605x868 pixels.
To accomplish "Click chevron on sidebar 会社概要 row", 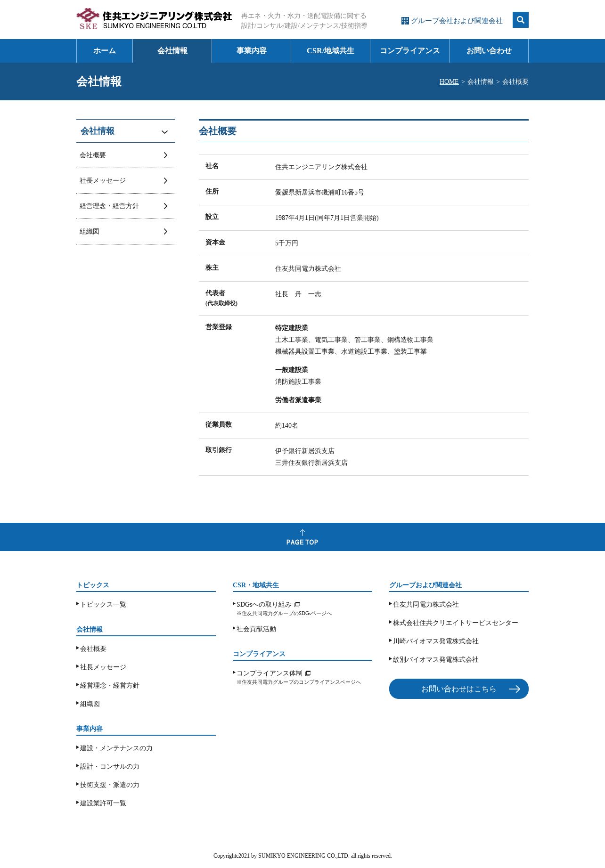I will pyautogui.click(x=165, y=155).
